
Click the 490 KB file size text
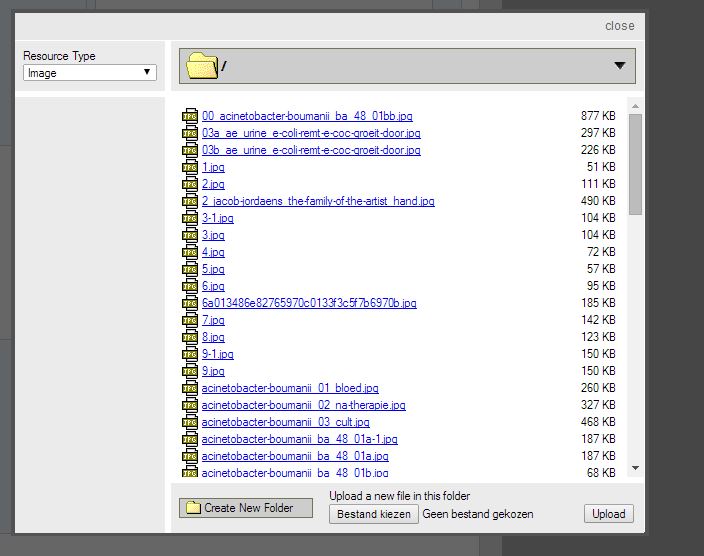[598, 201]
